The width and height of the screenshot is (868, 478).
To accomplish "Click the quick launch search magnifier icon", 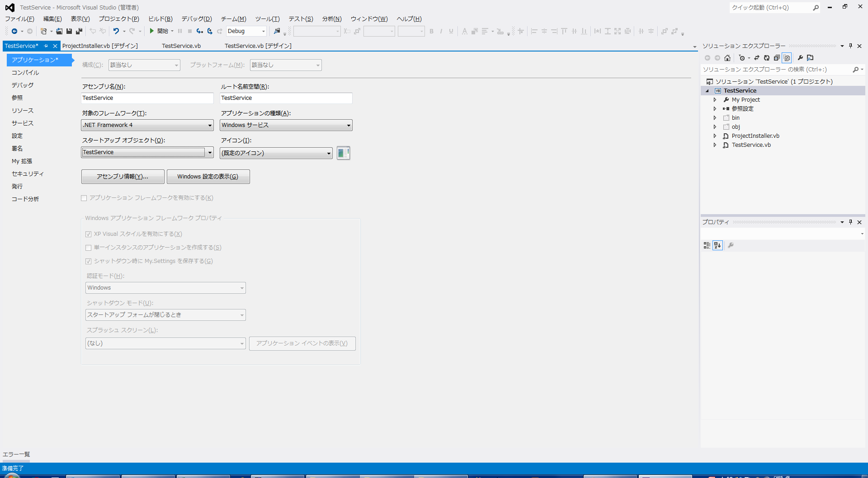I will click(816, 8).
